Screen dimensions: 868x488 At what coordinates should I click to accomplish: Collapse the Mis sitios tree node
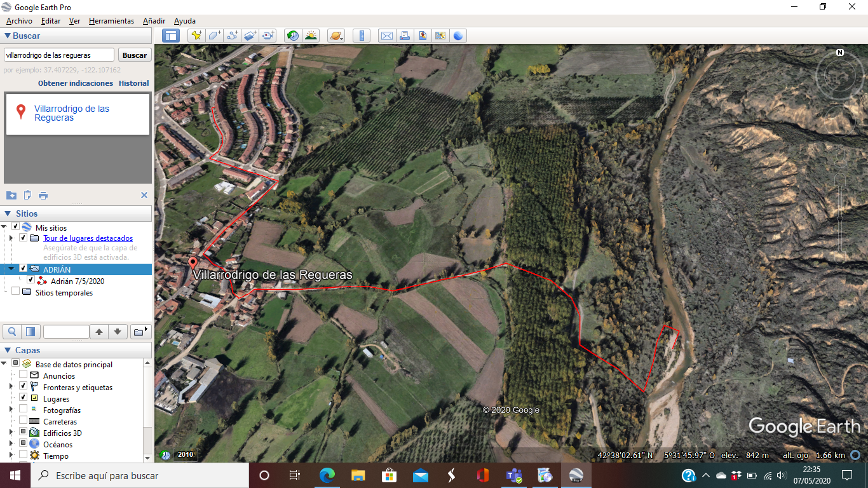pyautogui.click(x=5, y=227)
